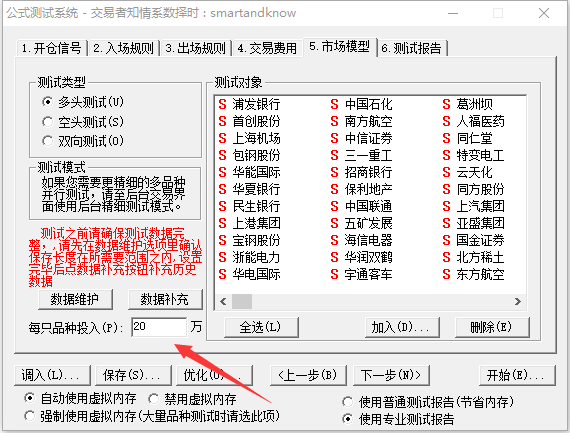
Task: Select 华电国际 stock entry
Action: 249,274
